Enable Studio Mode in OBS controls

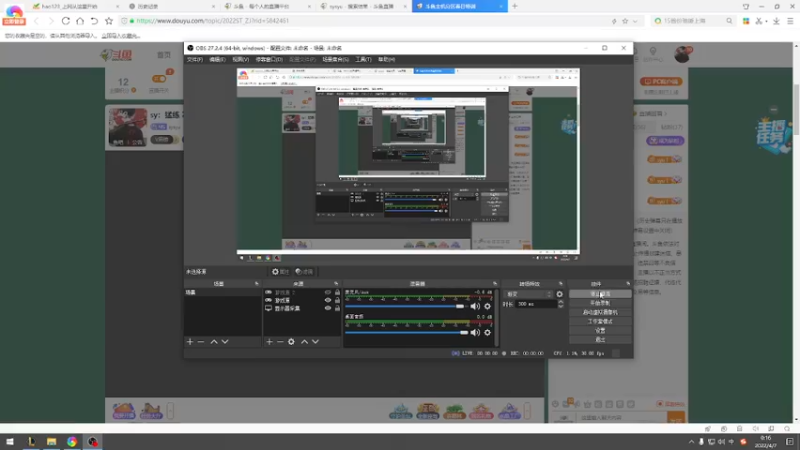[600, 321]
